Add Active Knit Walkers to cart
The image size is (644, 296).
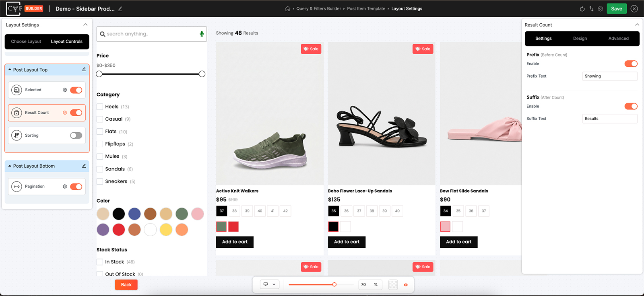click(235, 242)
